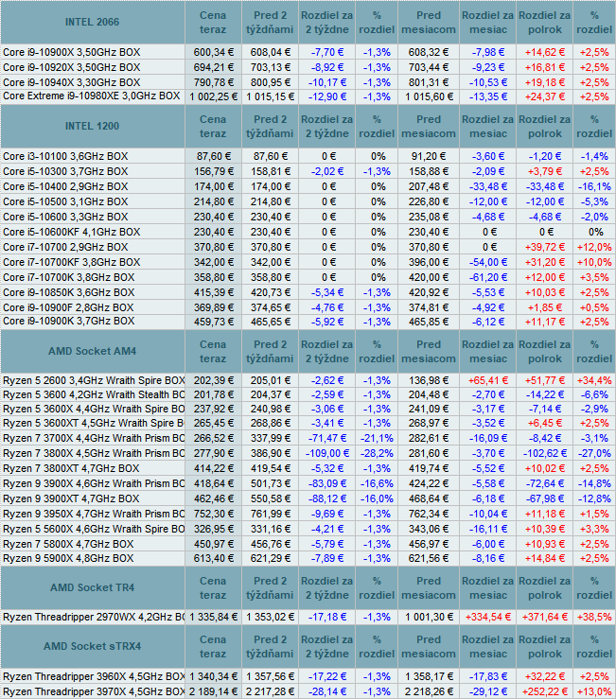Click the -61,20 € month difference for i7-10700K

tap(488, 278)
